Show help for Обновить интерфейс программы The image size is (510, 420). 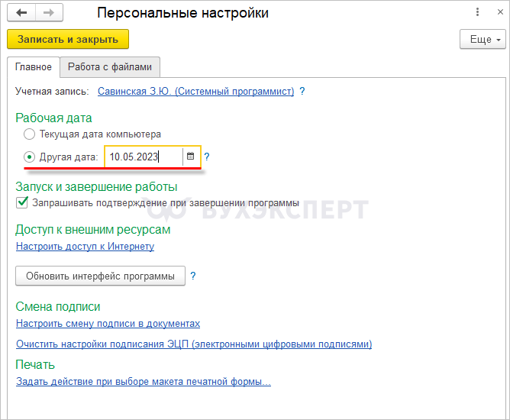tap(193, 276)
